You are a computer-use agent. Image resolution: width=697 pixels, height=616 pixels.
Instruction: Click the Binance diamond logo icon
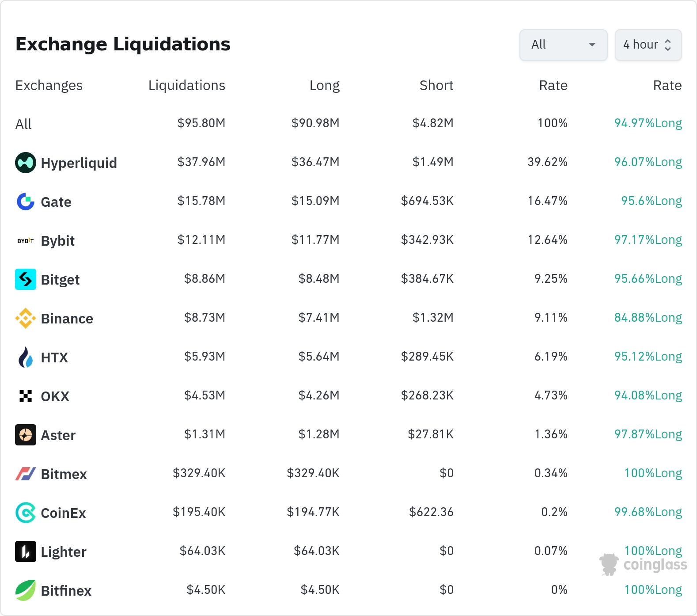pos(26,318)
